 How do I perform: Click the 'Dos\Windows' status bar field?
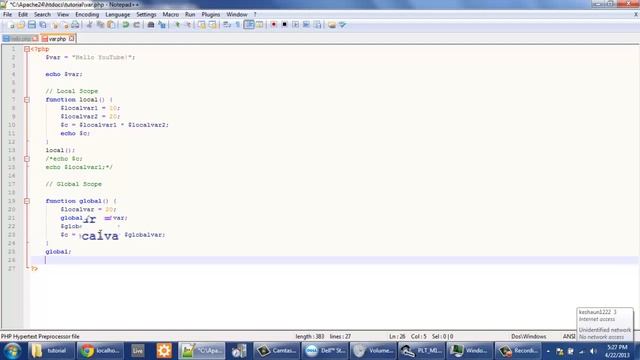click(x=529, y=337)
